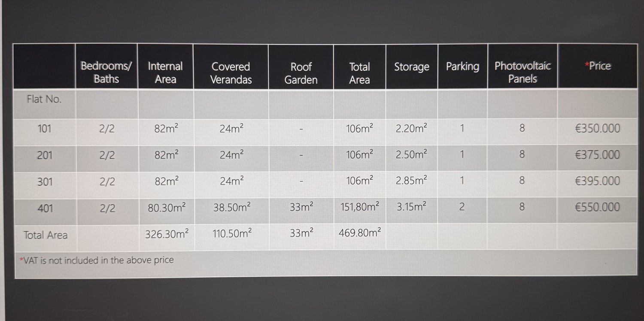Select the Storage column header
This screenshot has height=321, width=644.
click(x=412, y=67)
